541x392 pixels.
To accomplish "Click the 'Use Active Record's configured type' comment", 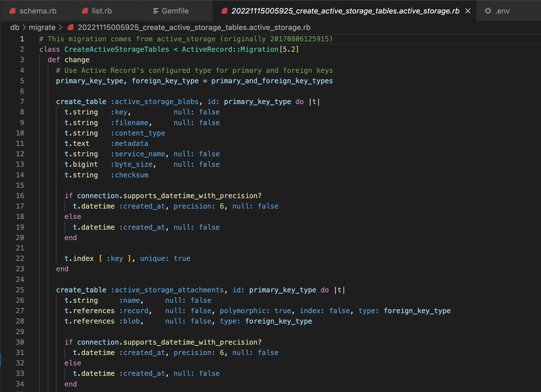I will click(x=194, y=70).
